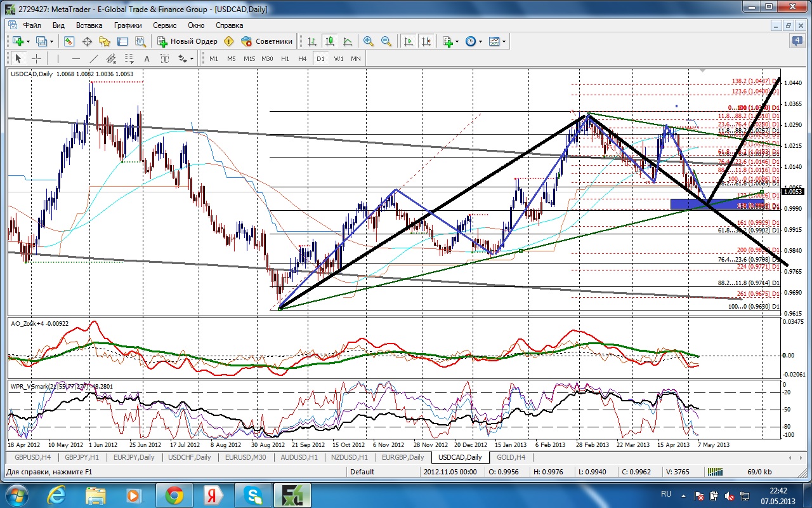
Task: Switch to the H4 timeframe
Action: pyautogui.click(x=302, y=58)
